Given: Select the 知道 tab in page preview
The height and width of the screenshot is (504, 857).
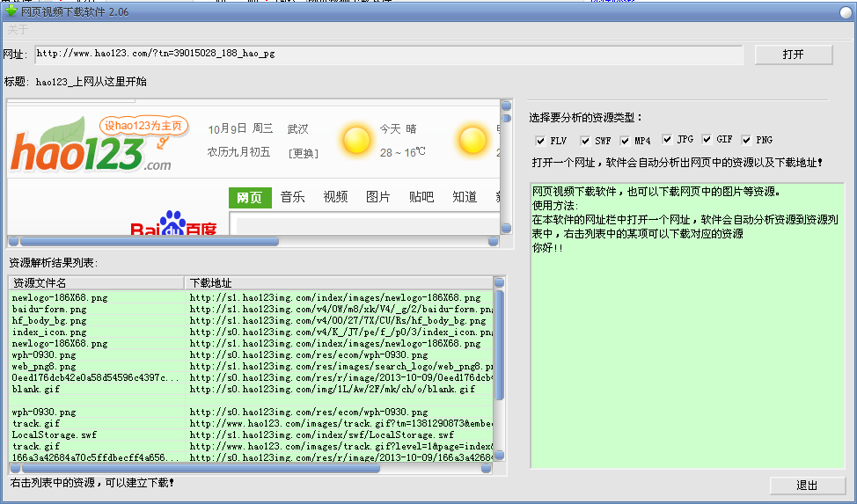Looking at the screenshot, I should click(x=465, y=197).
